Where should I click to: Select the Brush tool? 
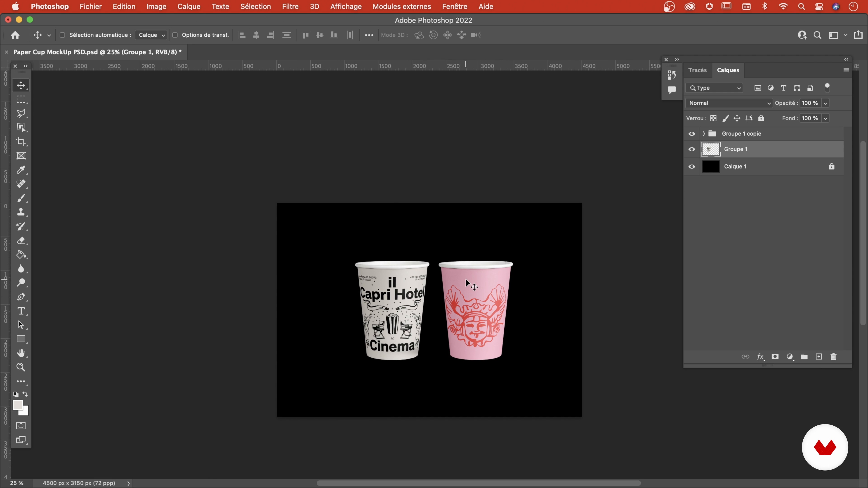(x=21, y=198)
